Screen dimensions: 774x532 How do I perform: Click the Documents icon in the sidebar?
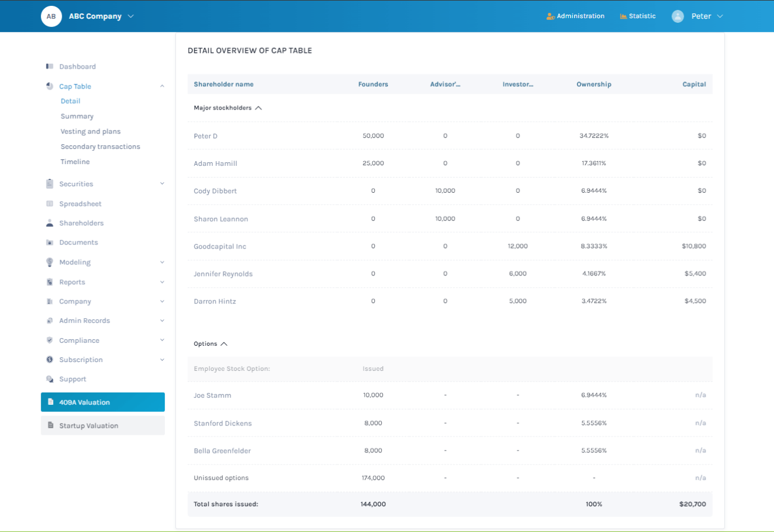coord(49,242)
